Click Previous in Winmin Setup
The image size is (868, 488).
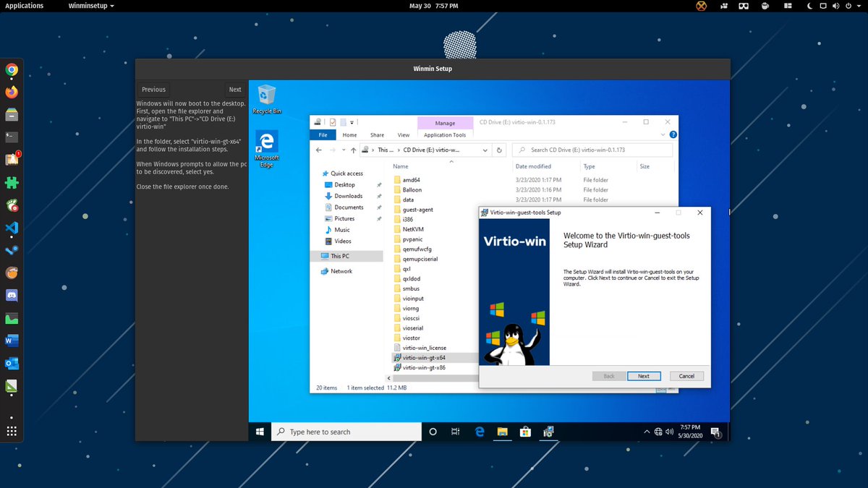[x=153, y=90]
